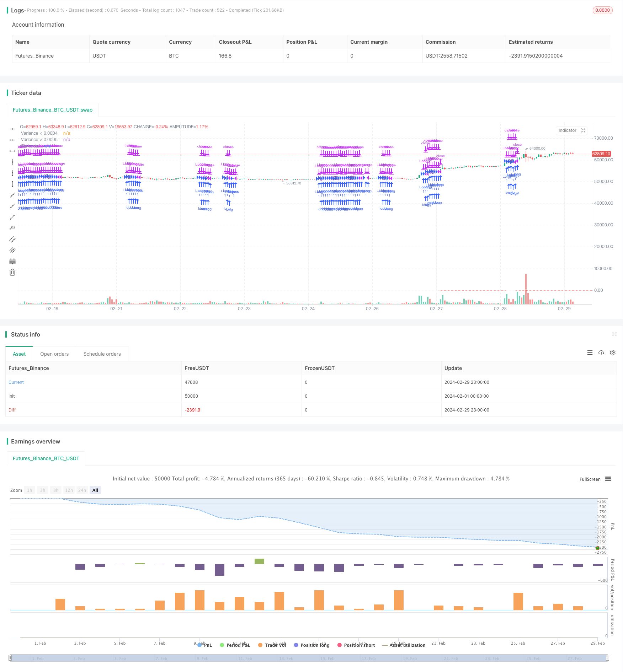Click the right handle of the date navigator
The image size is (623, 672).
point(608,658)
